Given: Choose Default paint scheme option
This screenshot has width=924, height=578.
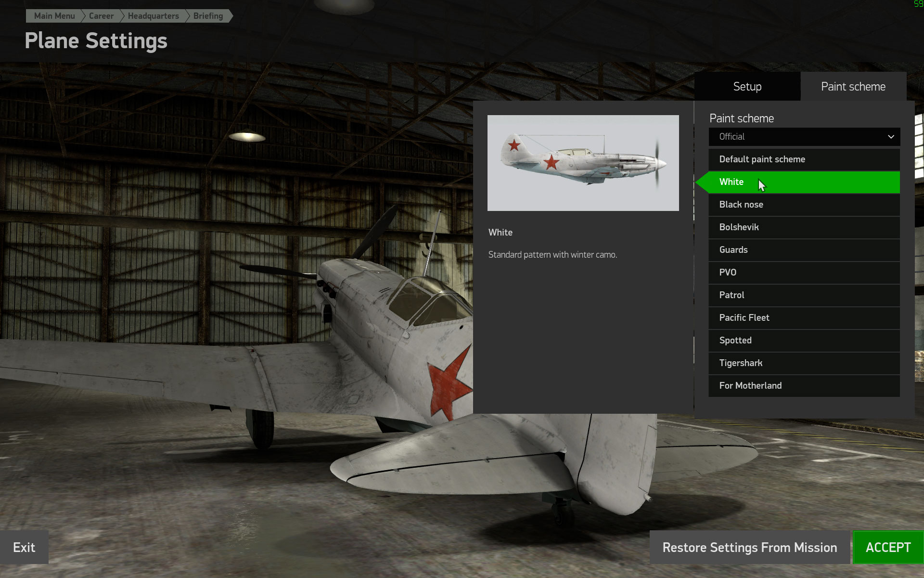Looking at the screenshot, I should (x=804, y=159).
